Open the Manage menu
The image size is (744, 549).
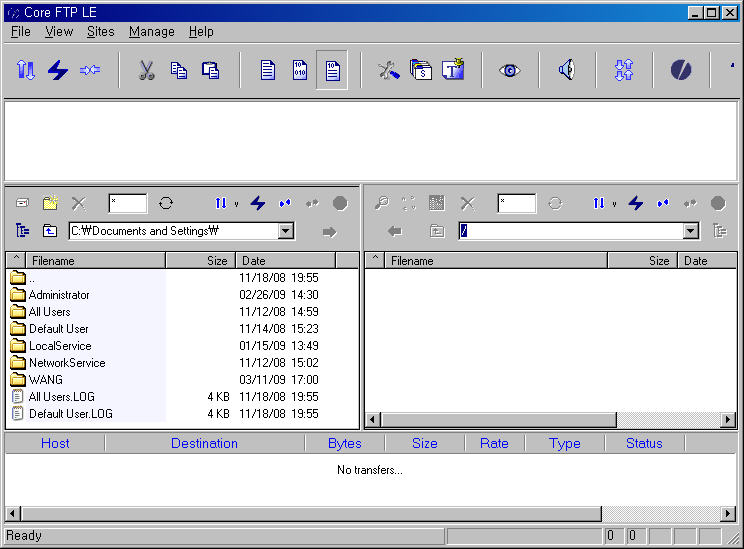[152, 32]
